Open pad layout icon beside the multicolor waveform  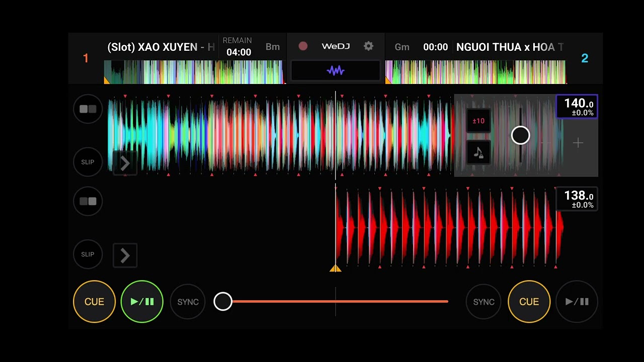click(x=88, y=109)
